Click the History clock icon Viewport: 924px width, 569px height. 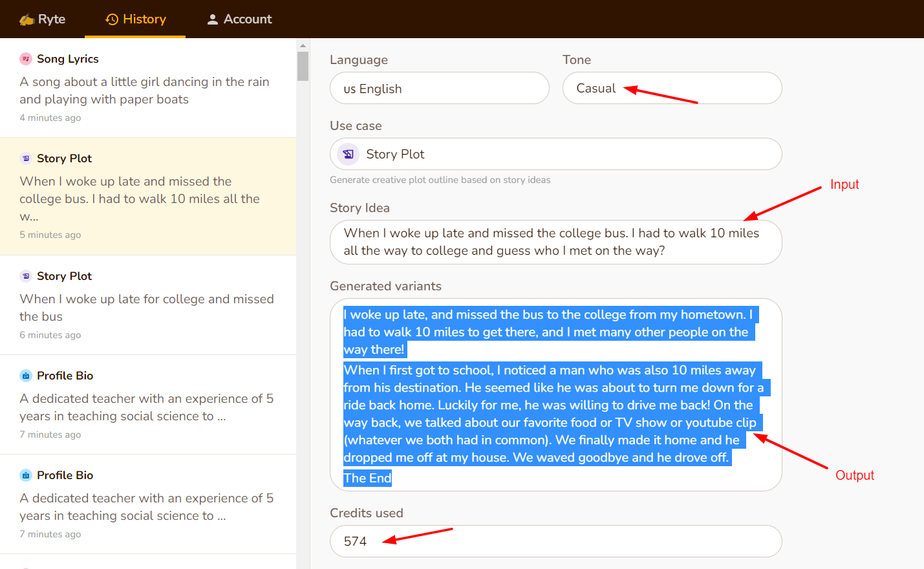(112, 19)
